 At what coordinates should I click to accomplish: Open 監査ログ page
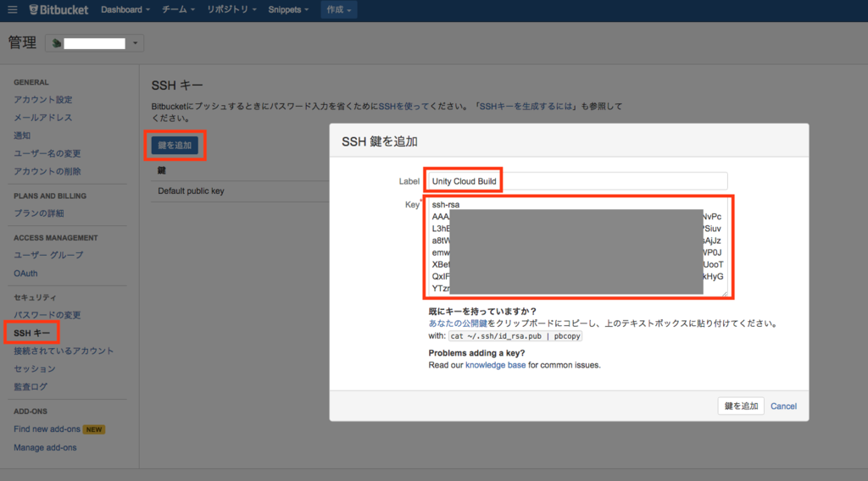(x=31, y=386)
